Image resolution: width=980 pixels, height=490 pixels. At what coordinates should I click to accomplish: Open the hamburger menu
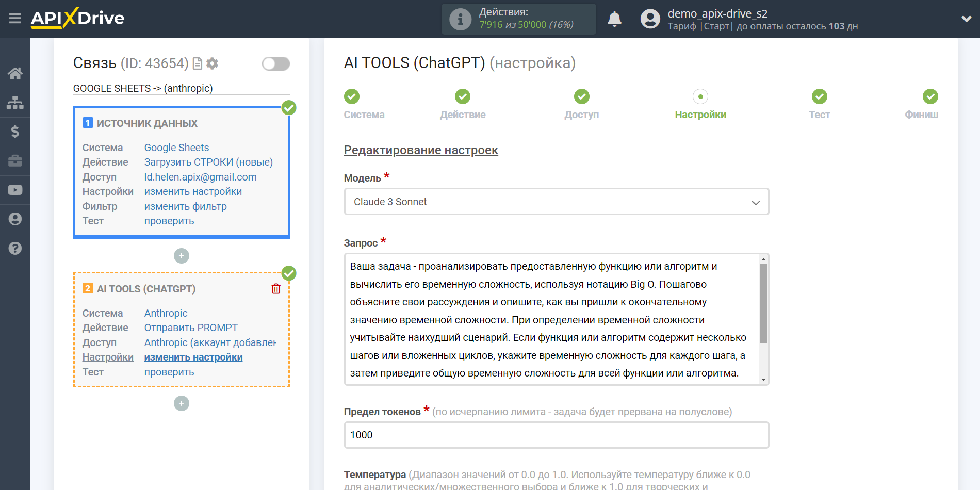point(15,19)
